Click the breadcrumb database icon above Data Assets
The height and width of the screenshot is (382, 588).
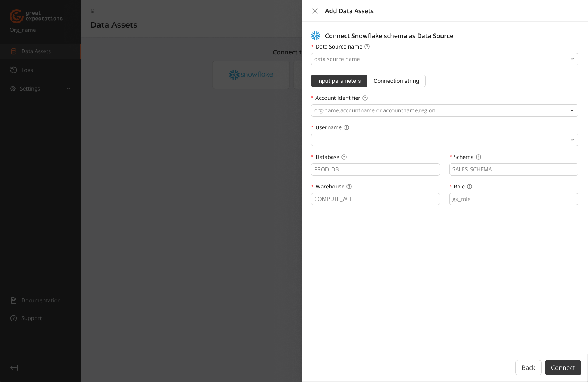click(92, 11)
